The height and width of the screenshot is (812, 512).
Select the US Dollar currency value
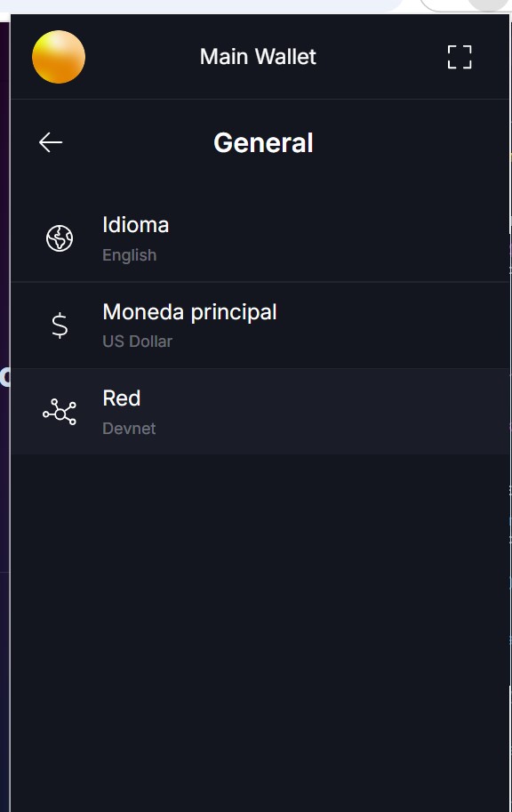[x=137, y=342]
